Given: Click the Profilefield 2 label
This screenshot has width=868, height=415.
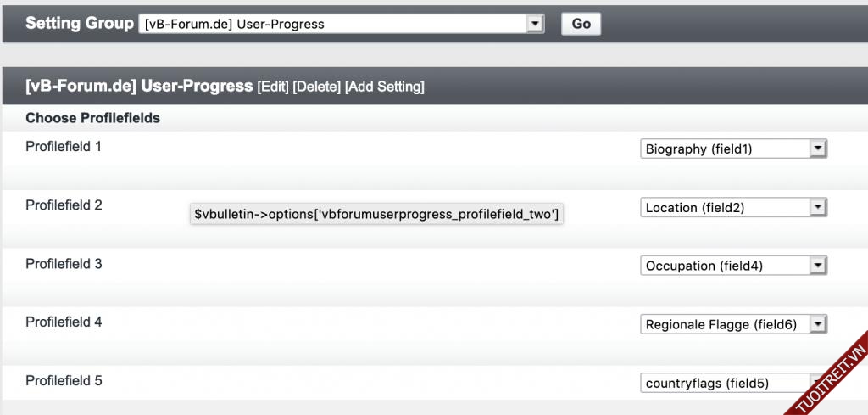Looking at the screenshot, I should [64, 205].
